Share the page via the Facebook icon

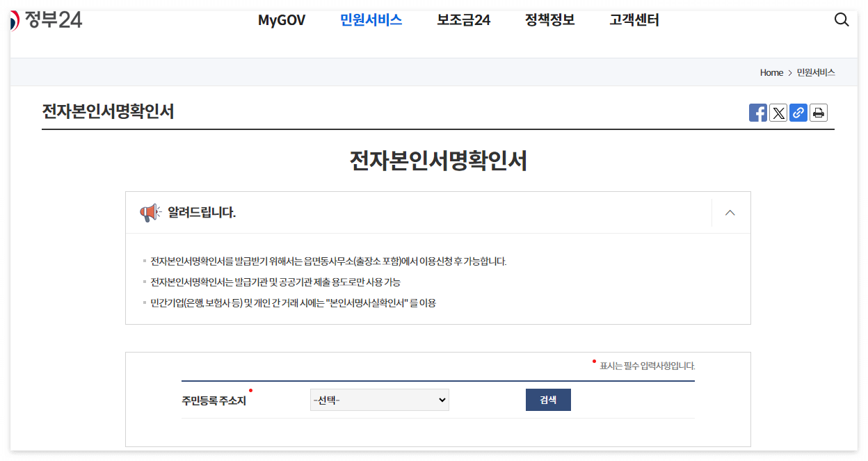click(758, 112)
